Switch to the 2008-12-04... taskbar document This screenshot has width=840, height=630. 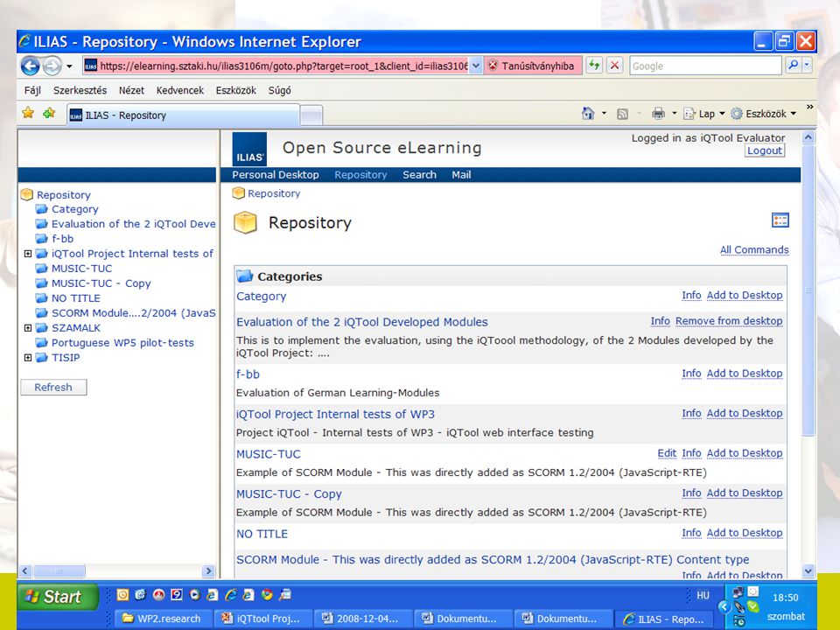tap(361, 619)
